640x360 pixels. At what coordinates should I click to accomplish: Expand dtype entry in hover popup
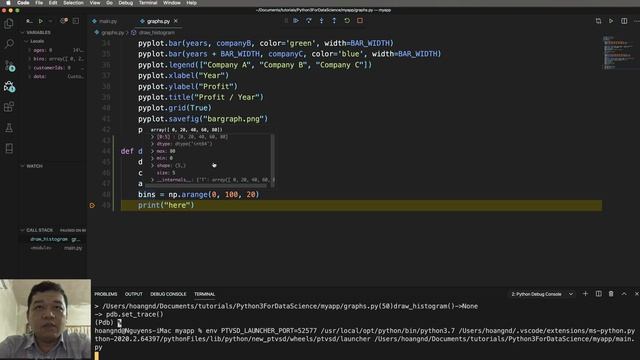(153, 144)
